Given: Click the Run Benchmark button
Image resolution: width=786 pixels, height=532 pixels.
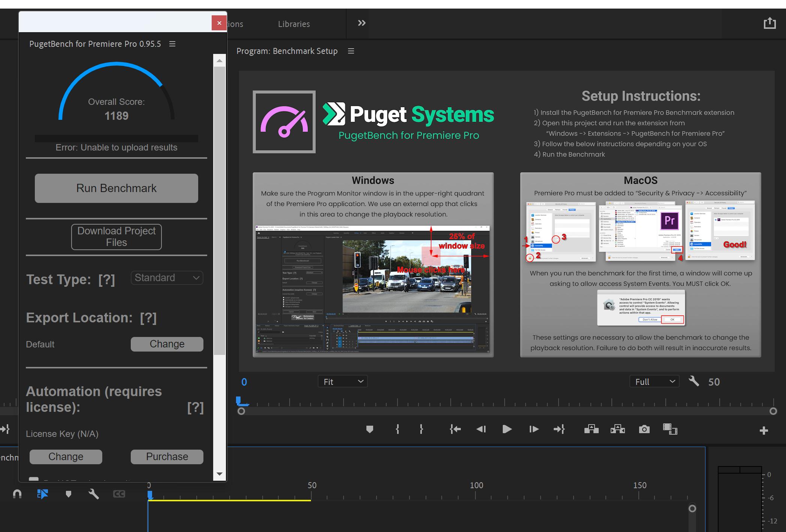Looking at the screenshot, I should [x=117, y=188].
